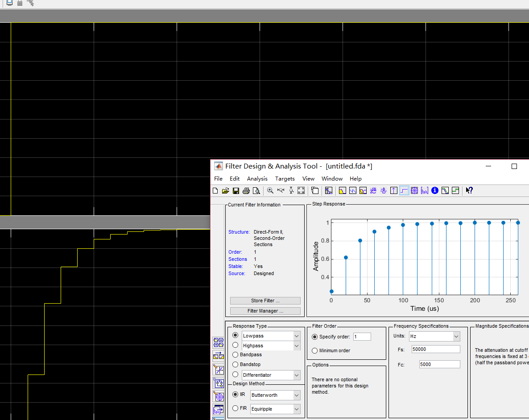This screenshot has height=420, width=529.
Task: Open the frequency Units dropdown
Action: (456, 336)
